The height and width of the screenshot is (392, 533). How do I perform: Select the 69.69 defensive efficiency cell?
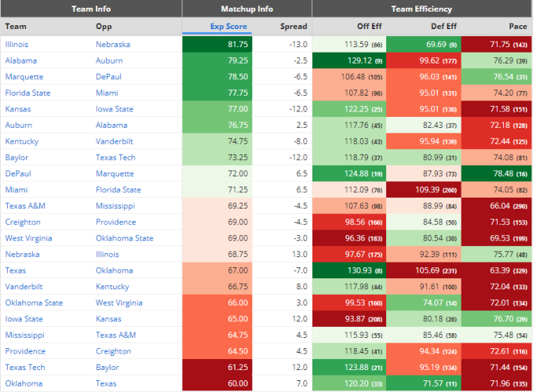click(424, 45)
